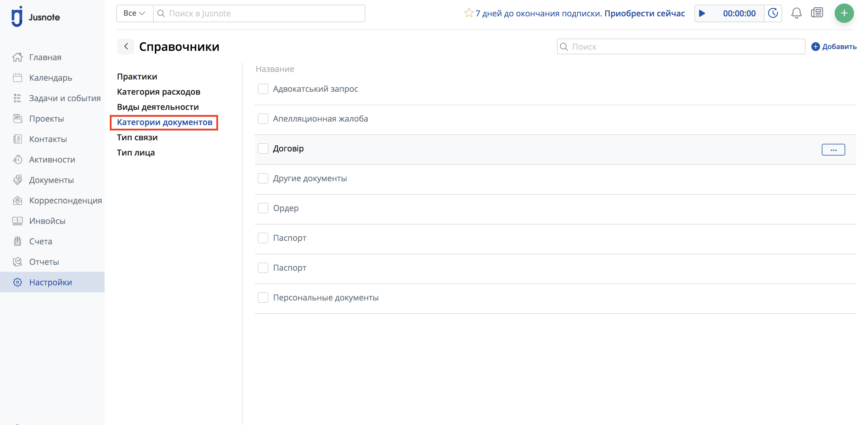Click the Апелляционная жалоба row text
The image size is (868, 425).
tap(320, 119)
